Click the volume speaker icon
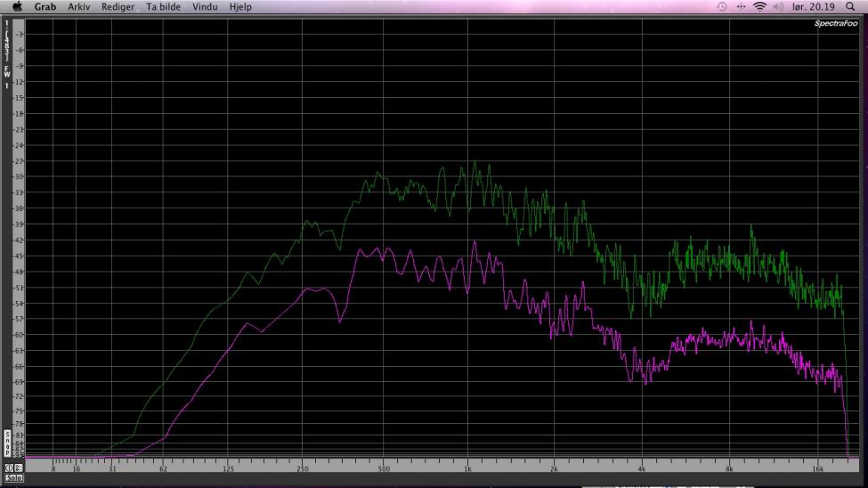868x488 pixels. tap(778, 6)
